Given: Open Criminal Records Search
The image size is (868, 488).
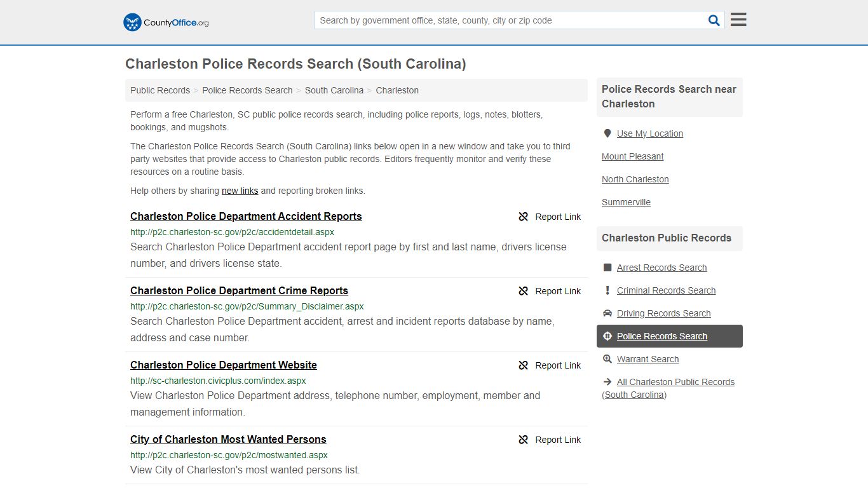Looking at the screenshot, I should click(x=666, y=290).
